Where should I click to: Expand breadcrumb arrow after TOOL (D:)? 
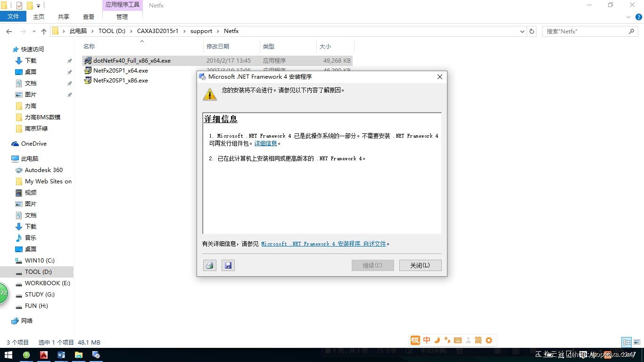click(131, 31)
